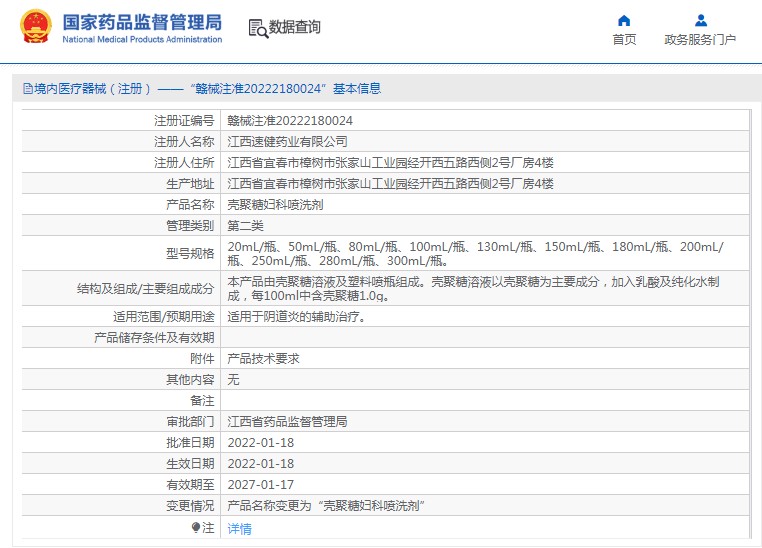762x548 pixels.
Task: Click the bulb icon beside 注
Action: (196, 528)
